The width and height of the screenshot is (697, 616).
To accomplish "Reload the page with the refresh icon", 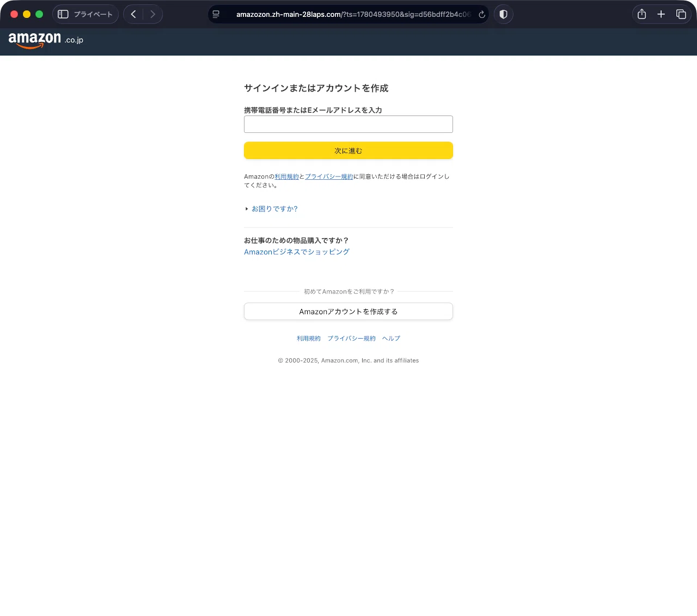I will [x=482, y=15].
